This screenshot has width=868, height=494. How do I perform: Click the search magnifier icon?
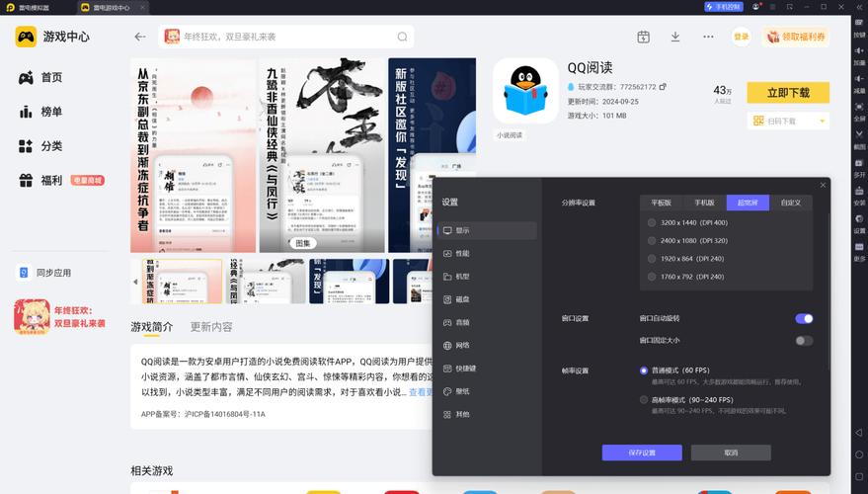tap(403, 37)
